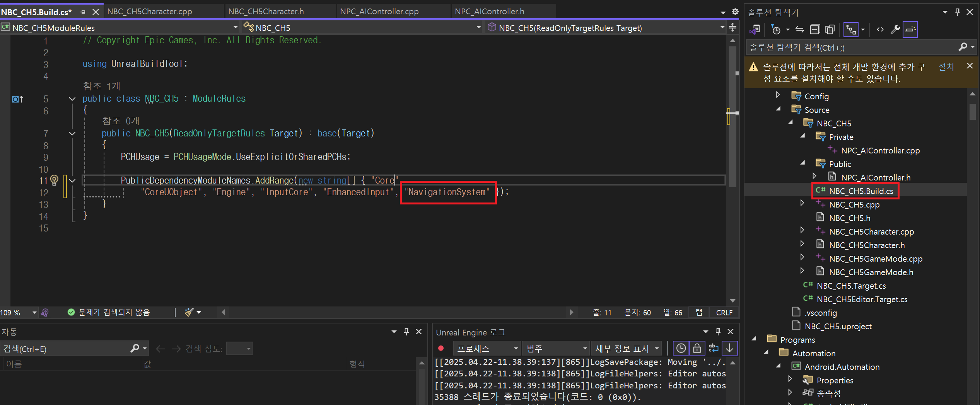Click the split editor window icon
980x405 pixels.
coord(732,27)
